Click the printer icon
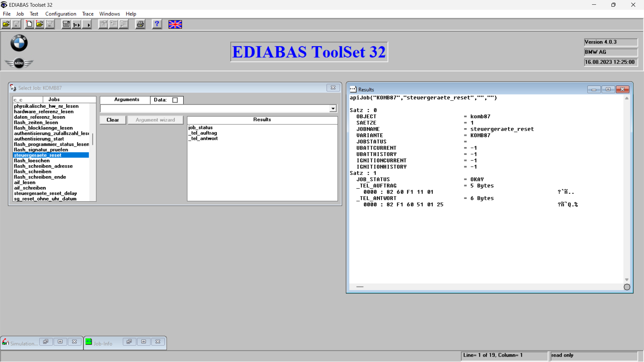The width and height of the screenshot is (644, 362). (x=140, y=24)
